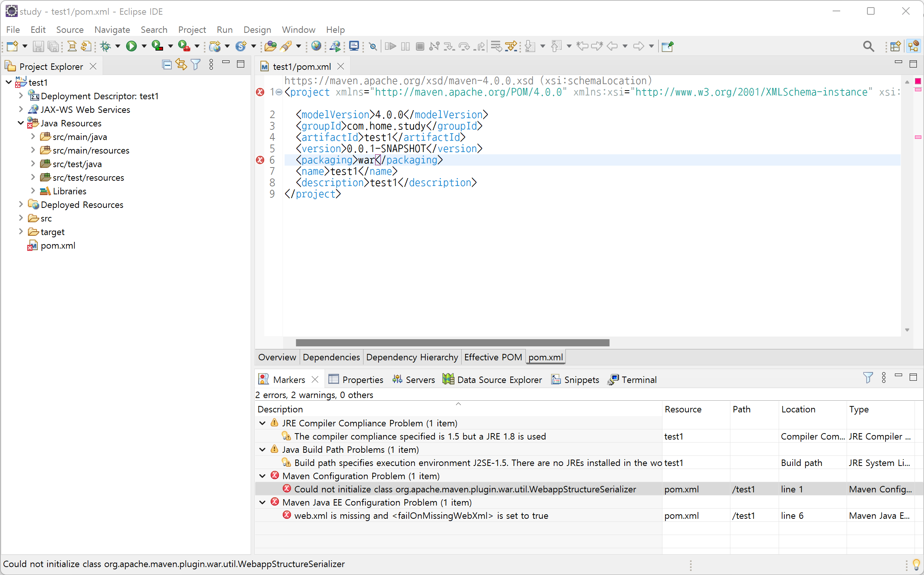
Task: Switch to the Dependency Hierarchy tab
Action: [411, 357]
